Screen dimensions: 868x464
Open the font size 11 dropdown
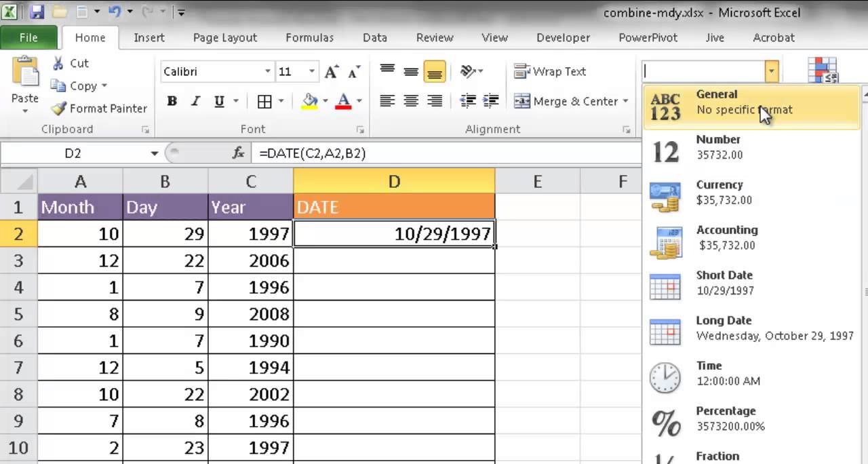pos(312,71)
